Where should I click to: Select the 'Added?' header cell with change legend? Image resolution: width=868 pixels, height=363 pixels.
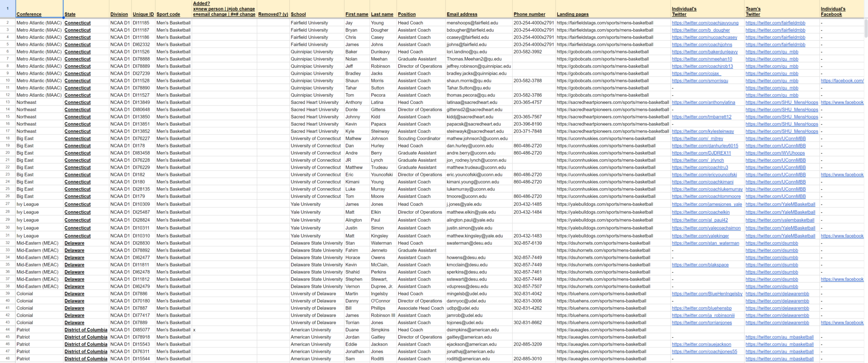[x=224, y=9]
